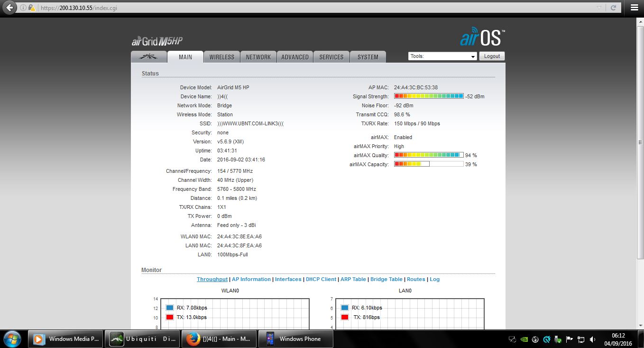This screenshot has height=348, width=644.
Task: Click the page scrollbar down arrow
Action: pos(640,326)
